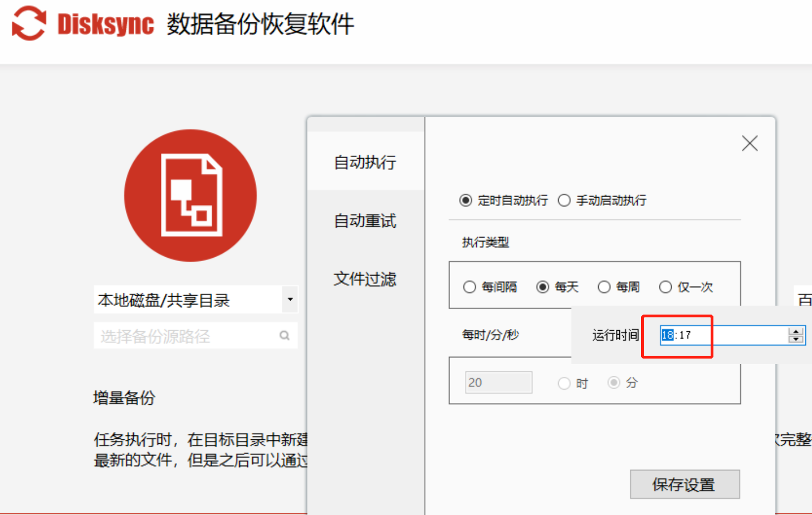Click the interval value field showing 20

[x=498, y=382]
